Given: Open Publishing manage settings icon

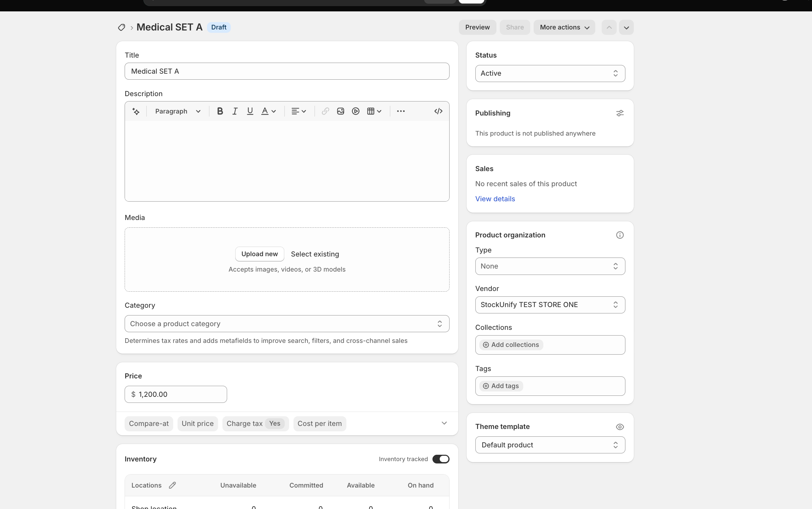Looking at the screenshot, I should tap(620, 113).
